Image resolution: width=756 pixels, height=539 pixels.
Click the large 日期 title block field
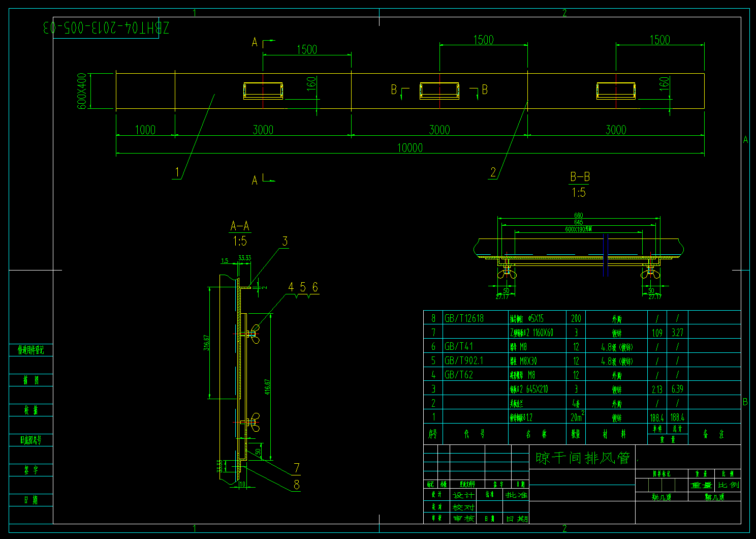517,519
